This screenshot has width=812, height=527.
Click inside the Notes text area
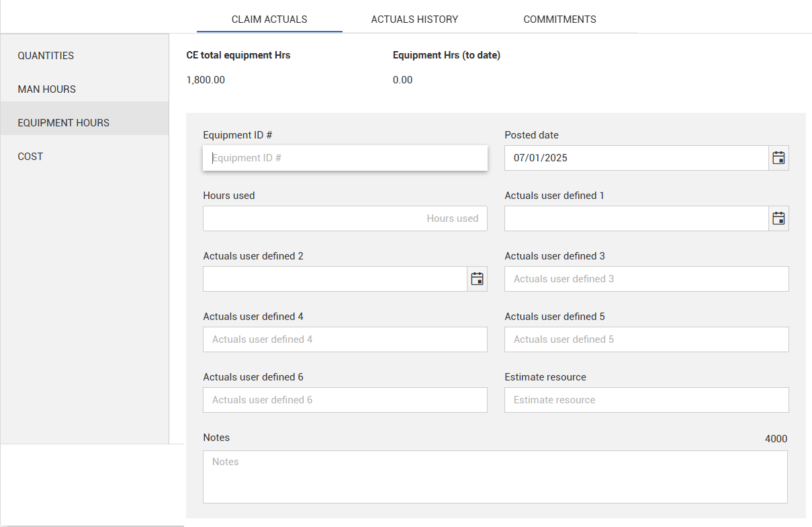(495, 477)
